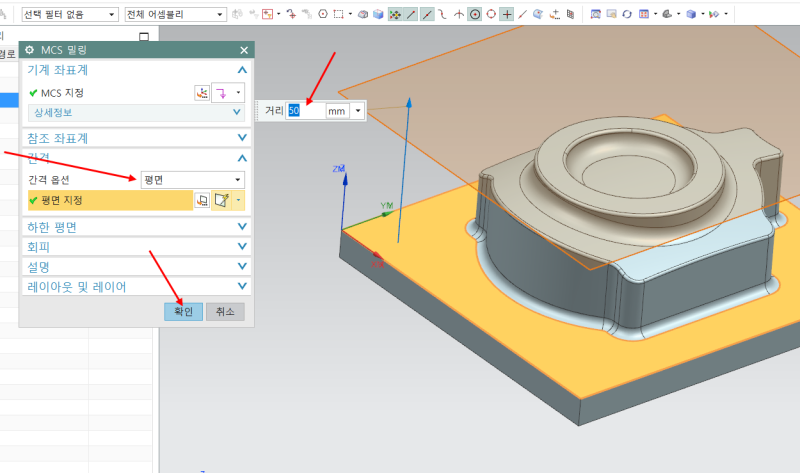Enable the snap to arc center icon
Viewport: 800px width, 473px height.
pos(475,15)
